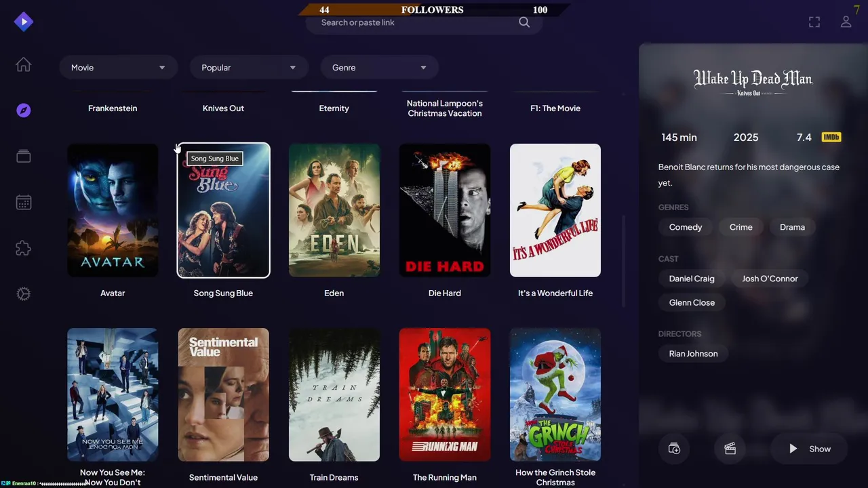Viewport: 868px width, 488px height.
Task: Open the Grinch Stole Christmas poster
Action: (x=555, y=394)
